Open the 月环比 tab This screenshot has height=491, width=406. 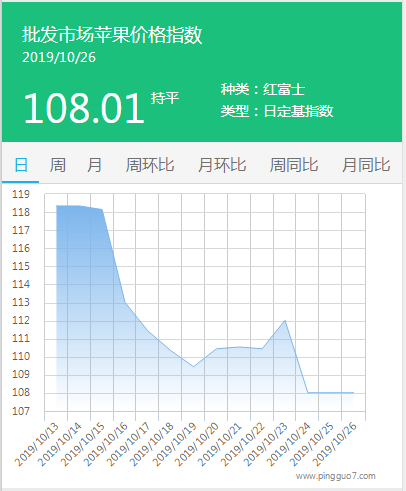click(222, 165)
